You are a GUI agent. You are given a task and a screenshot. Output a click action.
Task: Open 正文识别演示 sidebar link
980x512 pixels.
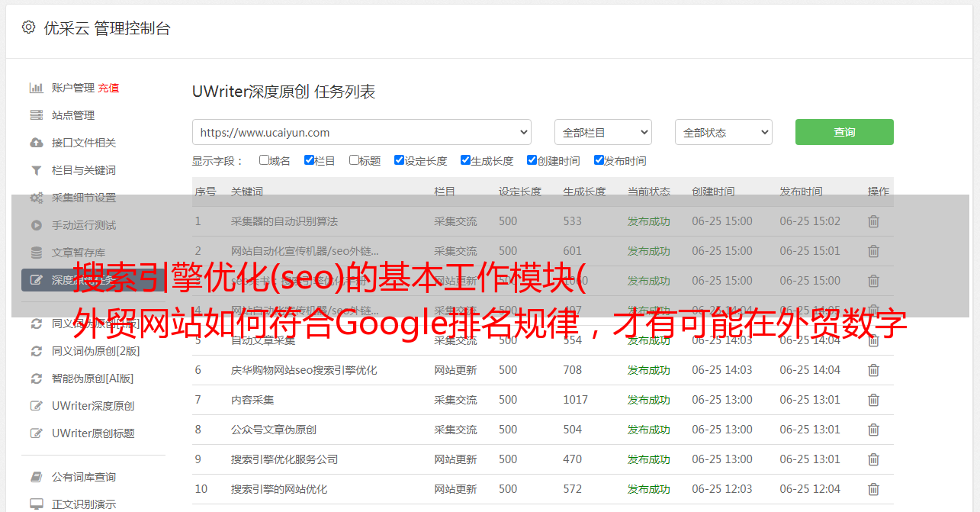[84, 504]
